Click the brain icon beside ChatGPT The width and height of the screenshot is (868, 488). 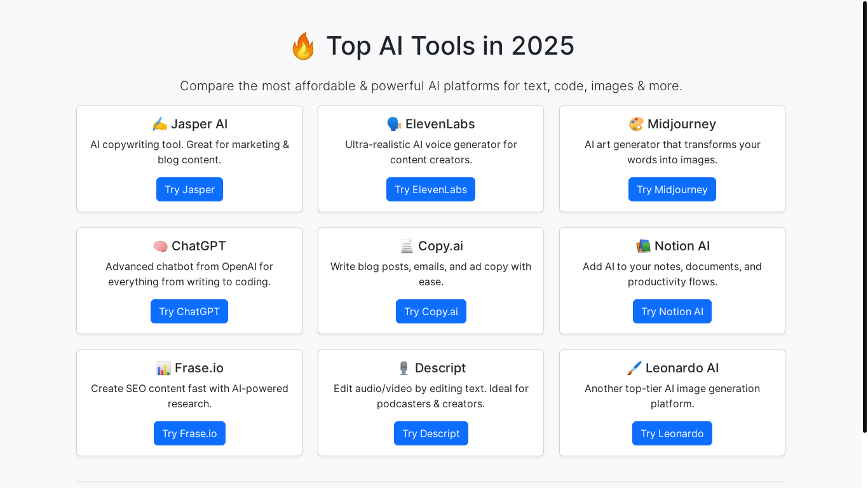(x=160, y=247)
